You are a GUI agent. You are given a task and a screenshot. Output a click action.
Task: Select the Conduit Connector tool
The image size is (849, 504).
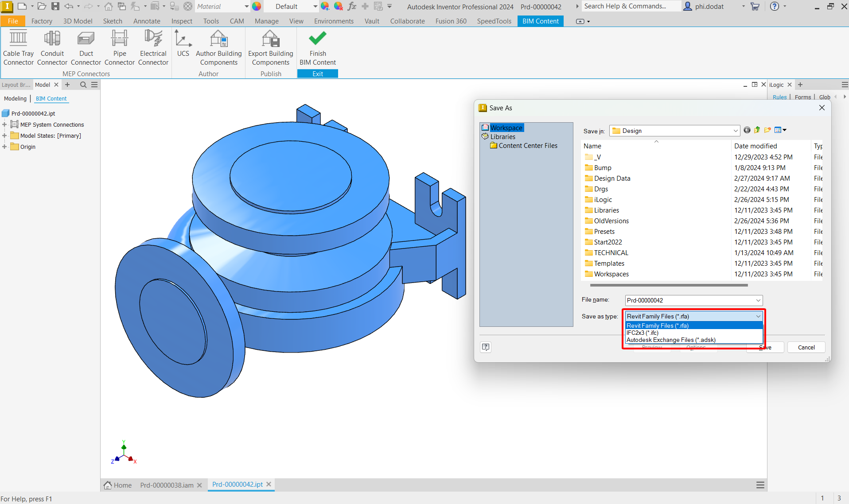pos(52,48)
